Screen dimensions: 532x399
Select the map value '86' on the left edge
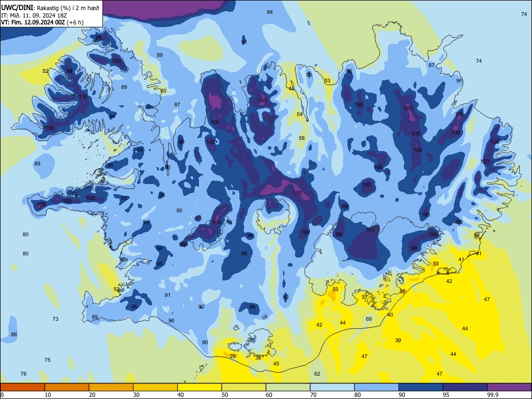(14, 335)
